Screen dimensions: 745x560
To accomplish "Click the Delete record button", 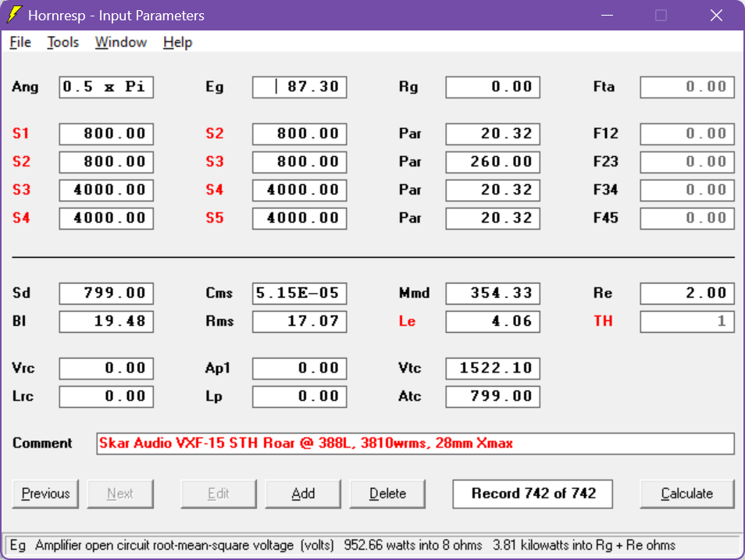I will tap(387, 494).
